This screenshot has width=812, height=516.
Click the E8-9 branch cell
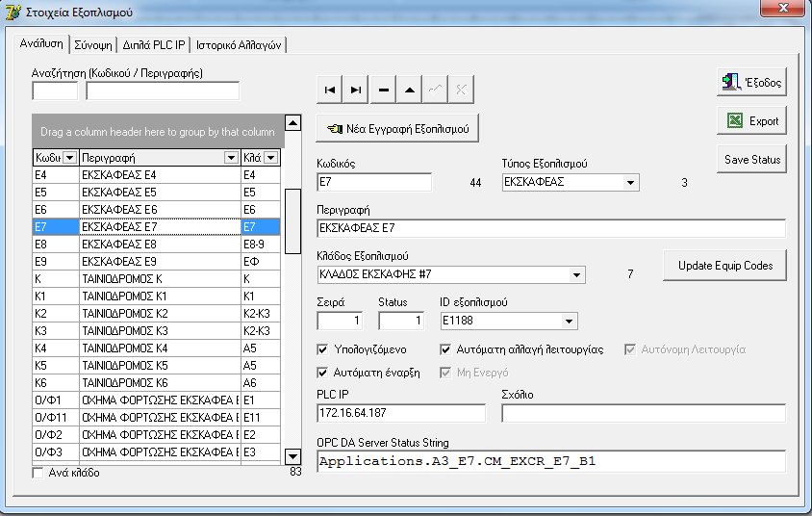click(x=261, y=244)
